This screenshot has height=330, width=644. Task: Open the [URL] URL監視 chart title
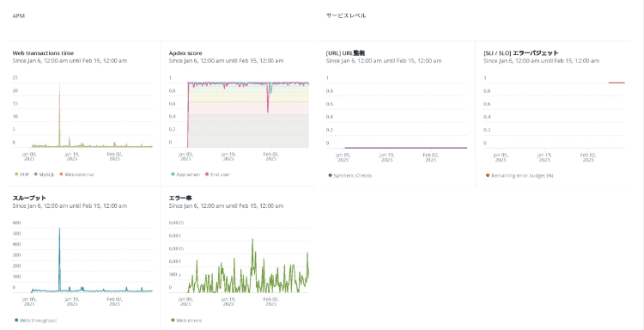[x=345, y=53]
